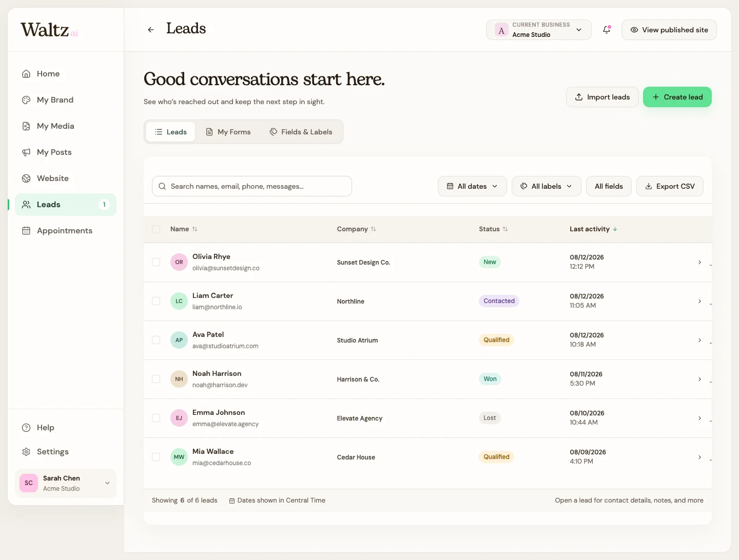
Task: Open the Fields & Labels tab
Action: coord(301,132)
